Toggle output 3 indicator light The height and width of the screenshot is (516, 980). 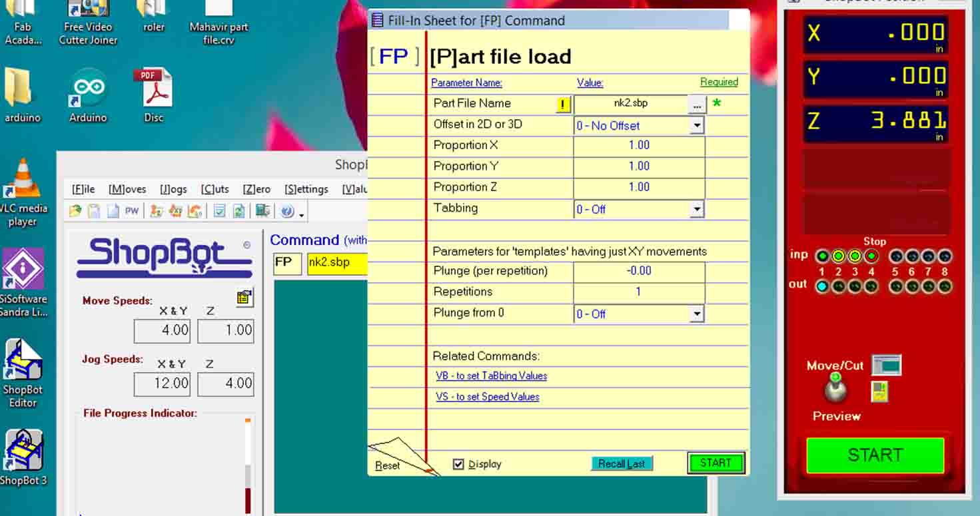855,286
